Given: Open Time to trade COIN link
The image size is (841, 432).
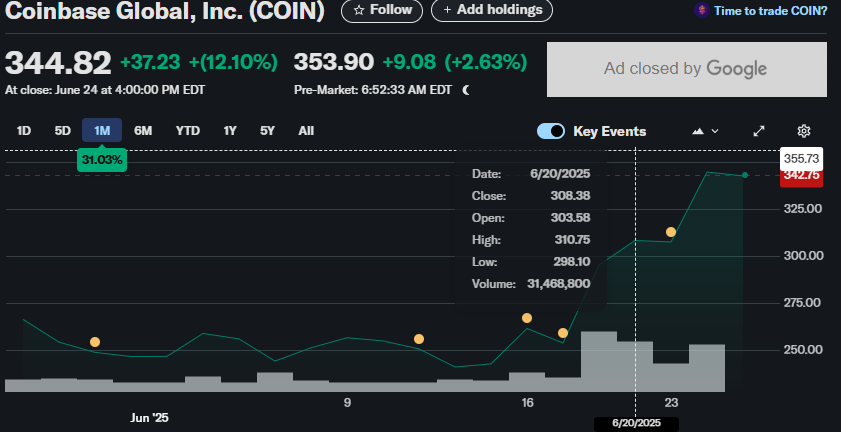Looking at the screenshot, I should click(770, 10).
